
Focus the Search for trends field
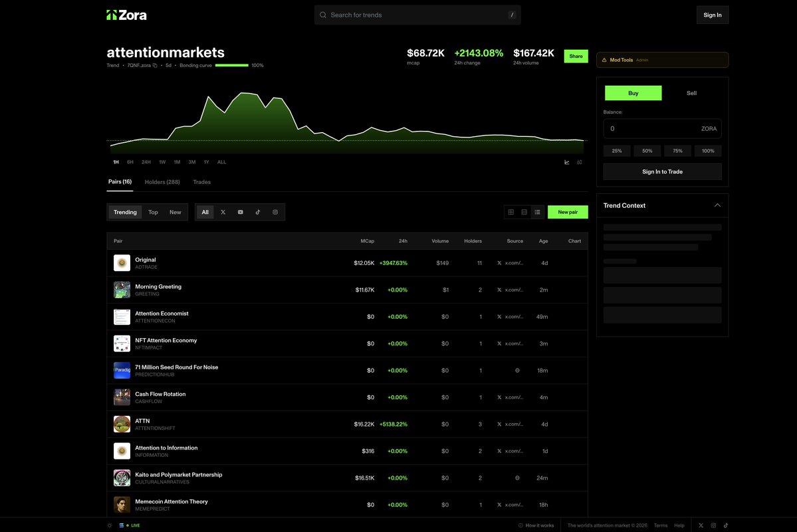click(418, 15)
